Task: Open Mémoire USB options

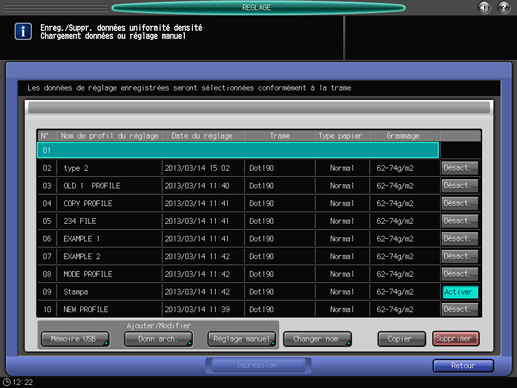Action: pos(75,339)
